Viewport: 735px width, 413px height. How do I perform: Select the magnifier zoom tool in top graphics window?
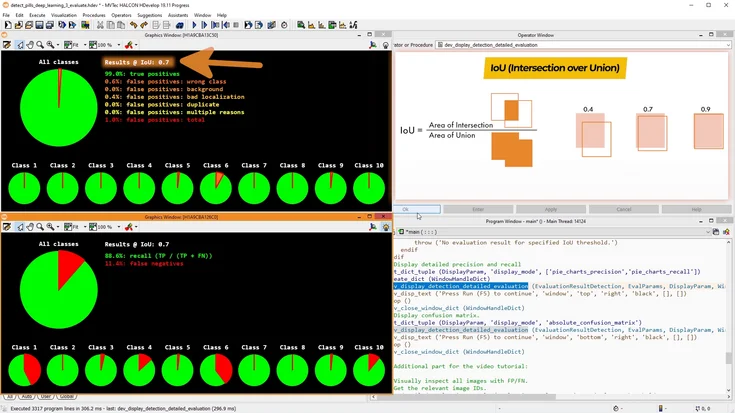coord(41,45)
